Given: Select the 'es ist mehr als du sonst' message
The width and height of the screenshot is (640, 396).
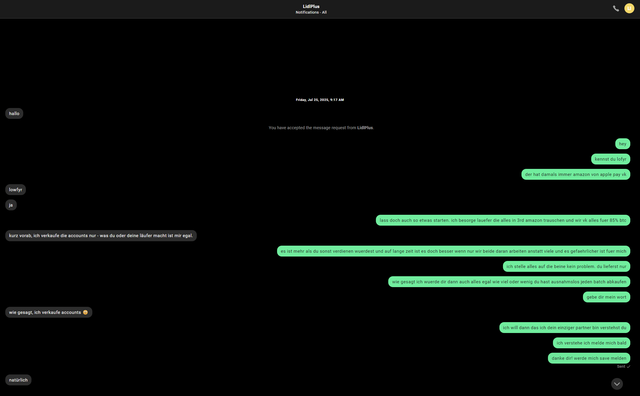Looking at the screenshot, I should (x=453, y=251).
